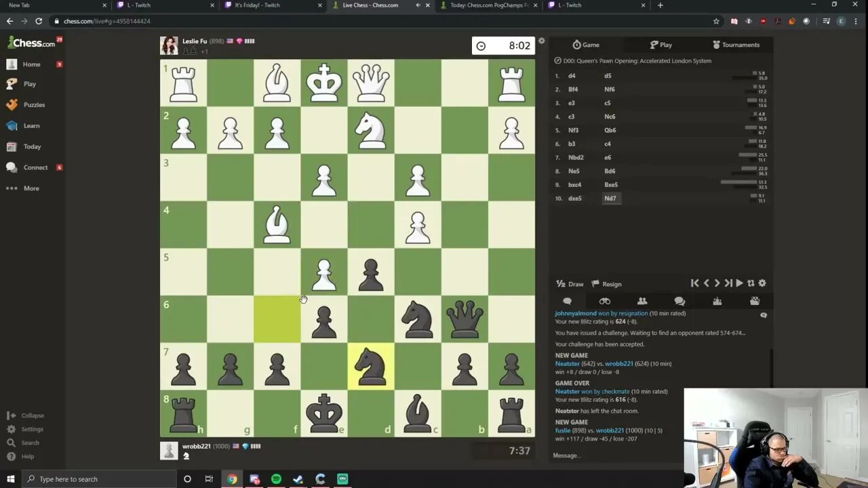Open Steam from the taskbar
The image size is (868, 488).
point(298,479)
